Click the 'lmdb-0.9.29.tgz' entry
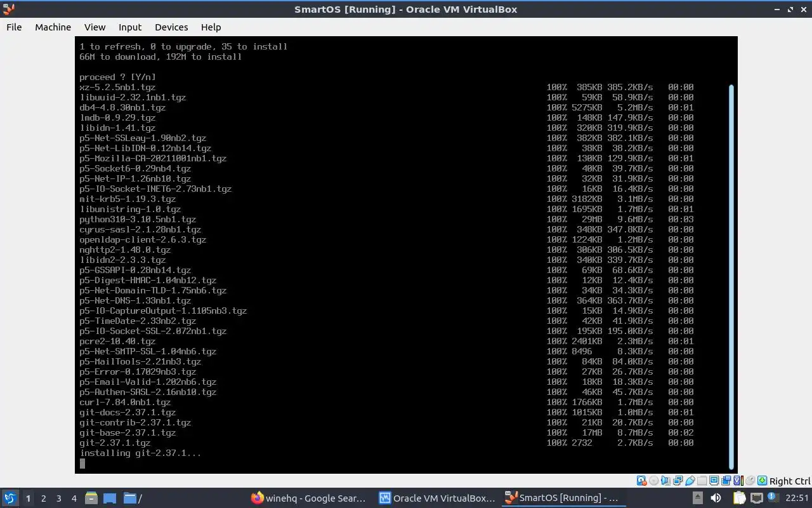812x508 pixels. (117, 117)
